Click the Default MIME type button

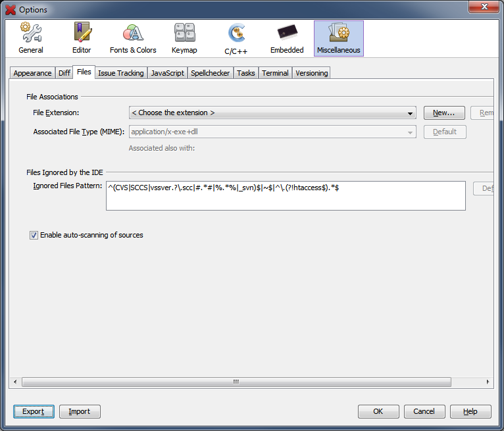[445, 132]
